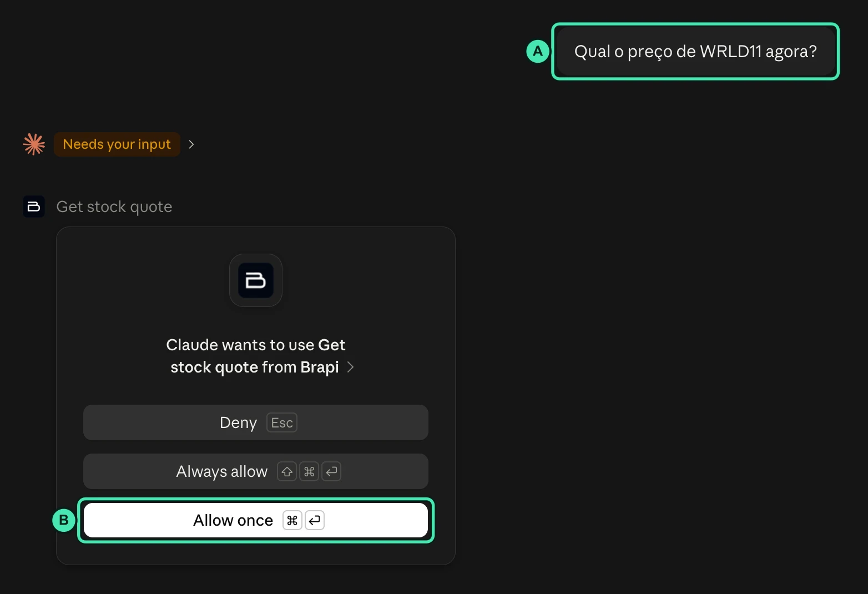Click the green B annotation badge
The height and width of the screenshot is (594, 868).
click(x=64, y=520)
